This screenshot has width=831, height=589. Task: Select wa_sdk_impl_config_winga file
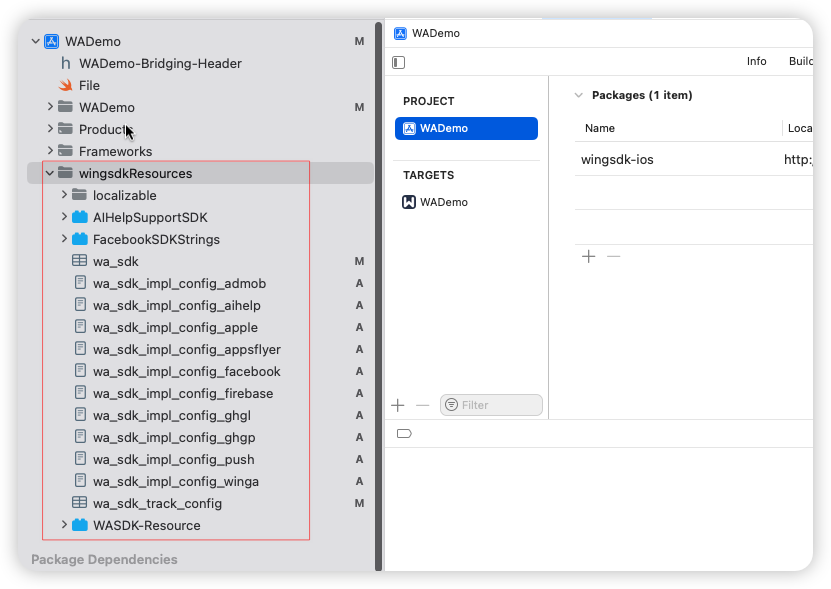coord(176,481)
